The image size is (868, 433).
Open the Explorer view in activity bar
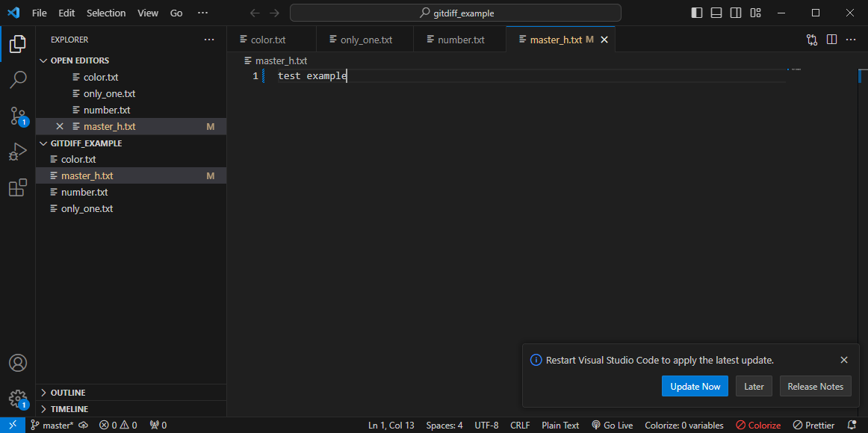[x=18, y=44]
